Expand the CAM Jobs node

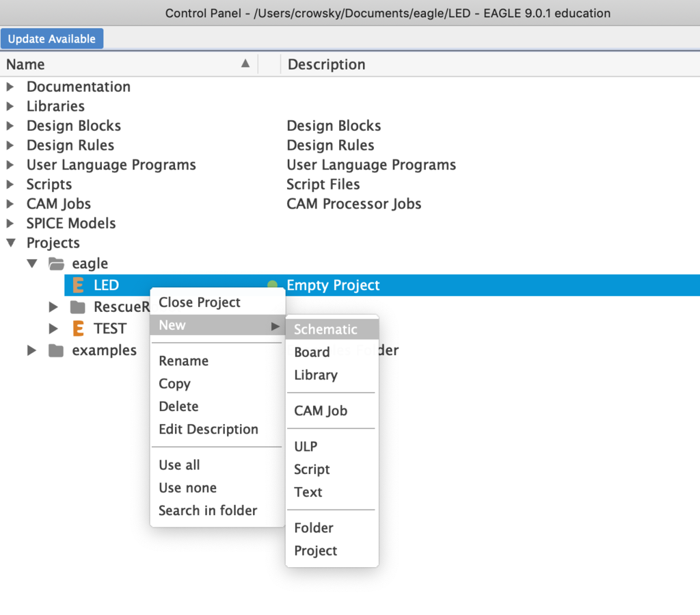tap(10, 204)
